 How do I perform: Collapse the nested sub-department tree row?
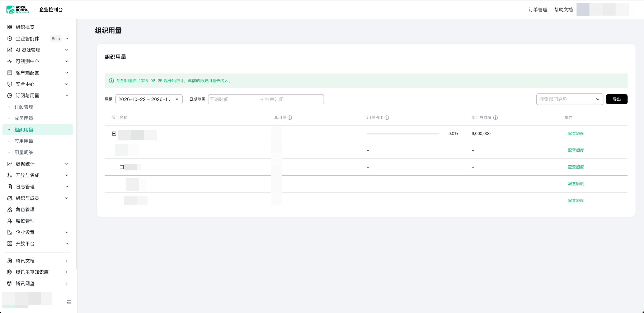(122, 167)
